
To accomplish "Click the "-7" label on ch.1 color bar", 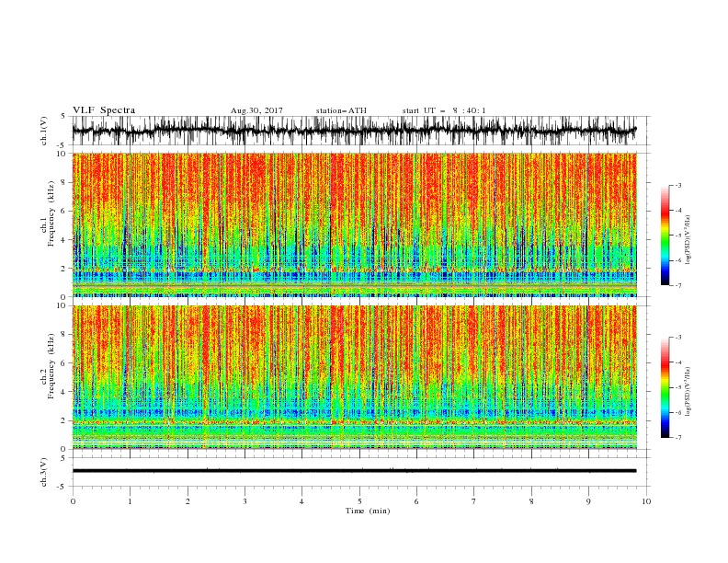I will tap(678, 285).
